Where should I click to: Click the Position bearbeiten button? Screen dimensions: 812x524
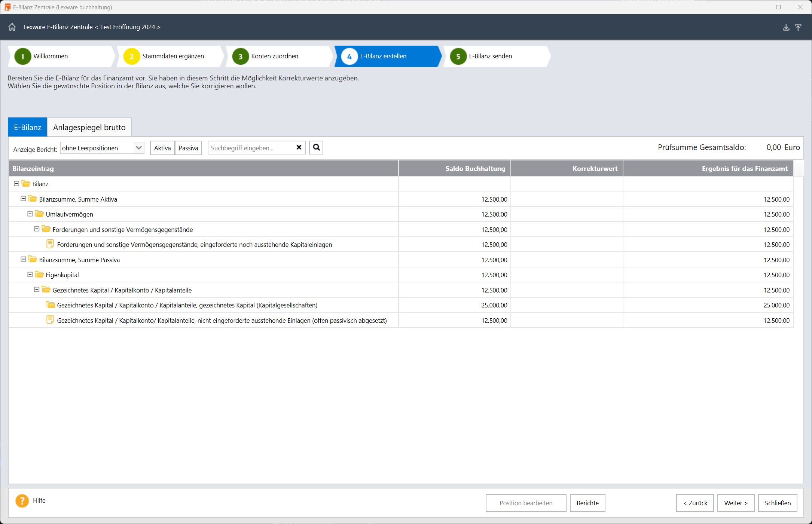tap(526, 503)
